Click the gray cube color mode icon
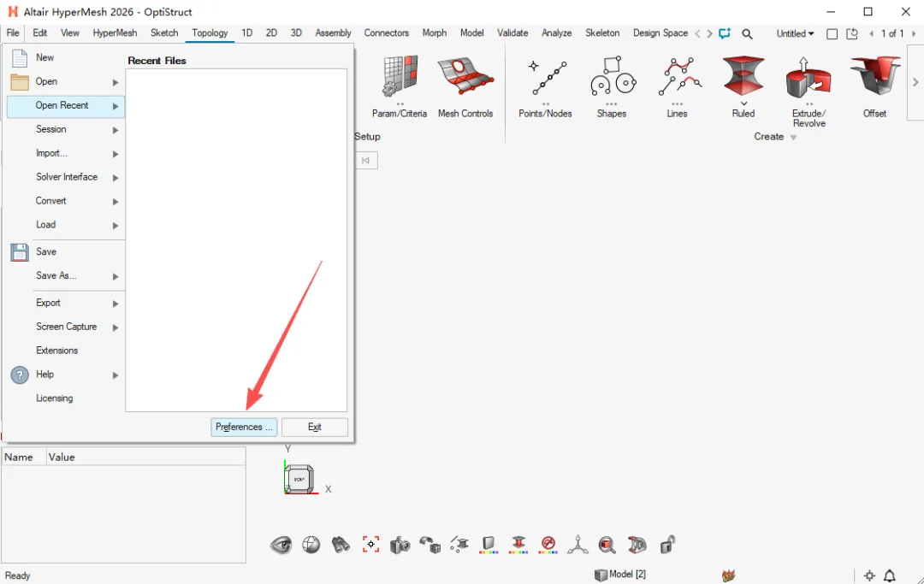 (x=489, y=546)
